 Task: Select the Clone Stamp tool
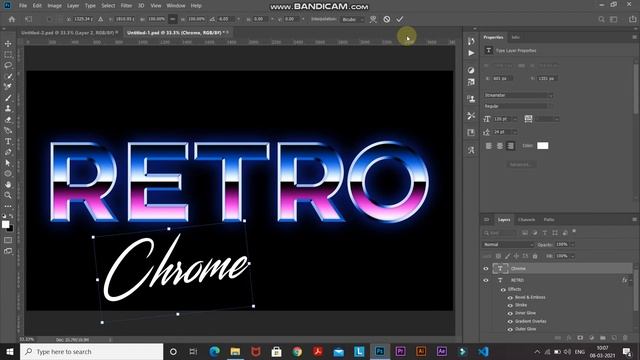pos(8,109)
